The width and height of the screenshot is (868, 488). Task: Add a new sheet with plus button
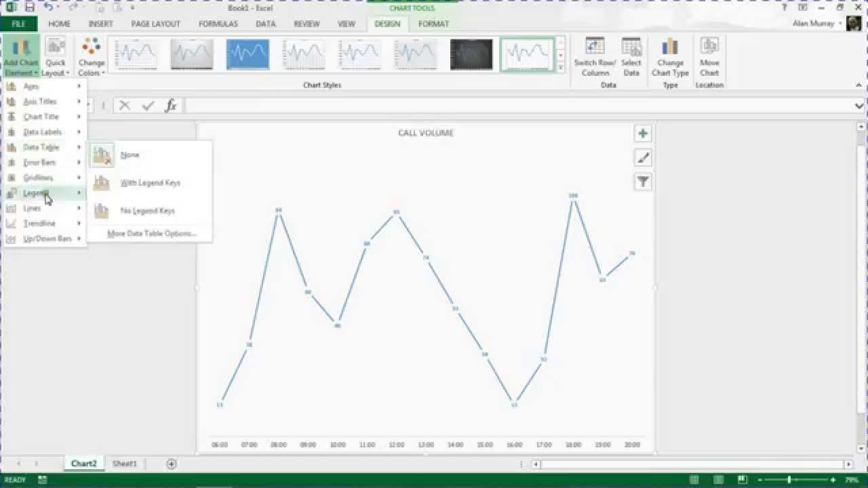click(x=172, y=464)
